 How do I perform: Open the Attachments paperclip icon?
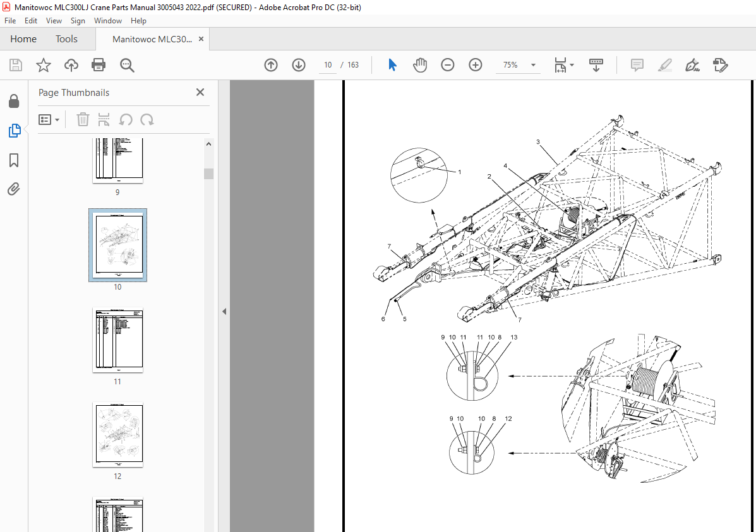[14, 189]
